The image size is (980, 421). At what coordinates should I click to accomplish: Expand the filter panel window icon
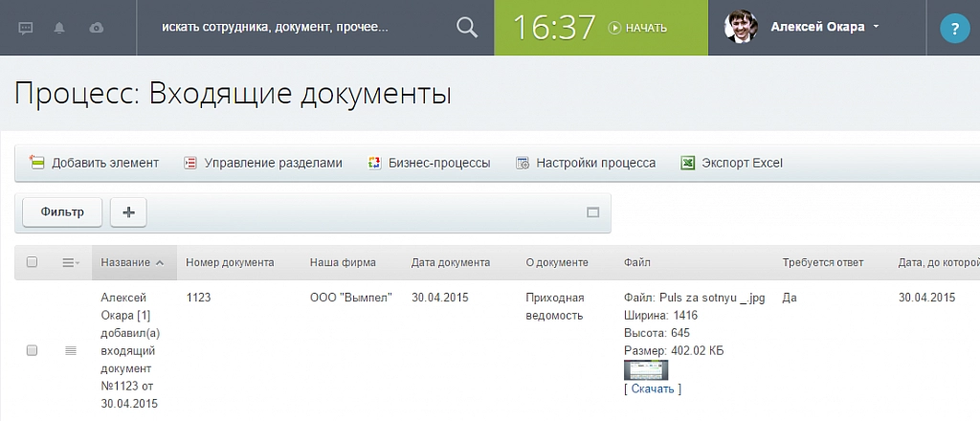592,212
